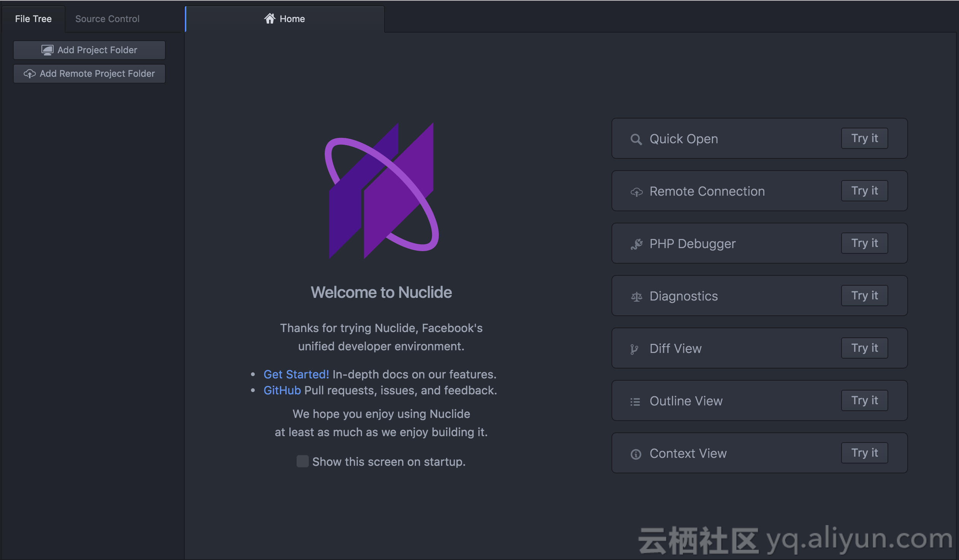Click the Diff View branch icon
959x560 pixels.
[x=634, y=349]
